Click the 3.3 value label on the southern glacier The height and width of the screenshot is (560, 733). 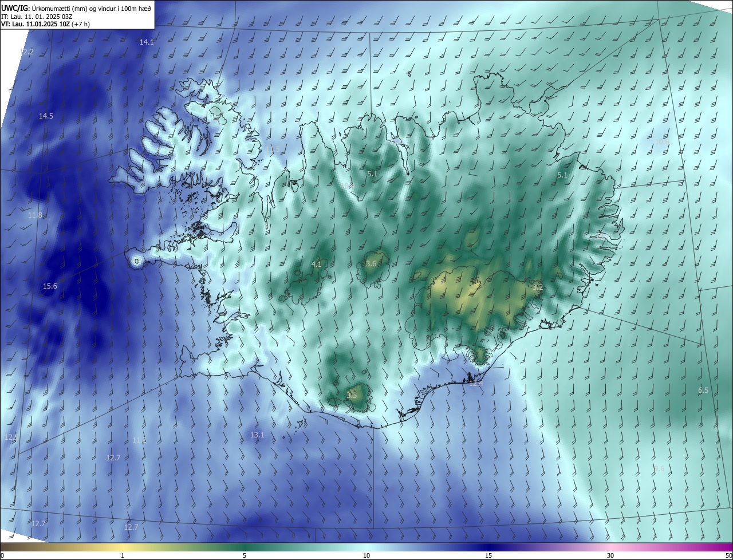[x=352, y=395]
